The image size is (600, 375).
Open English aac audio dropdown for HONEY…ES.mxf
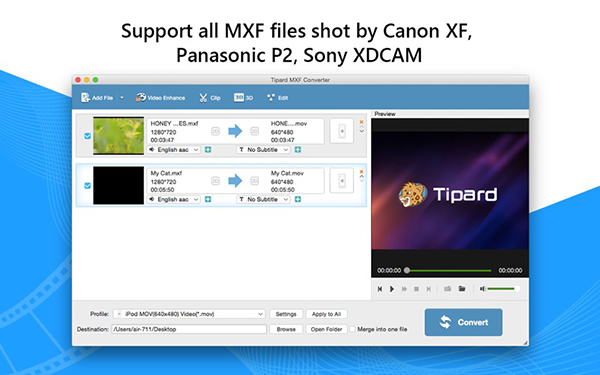174,150
